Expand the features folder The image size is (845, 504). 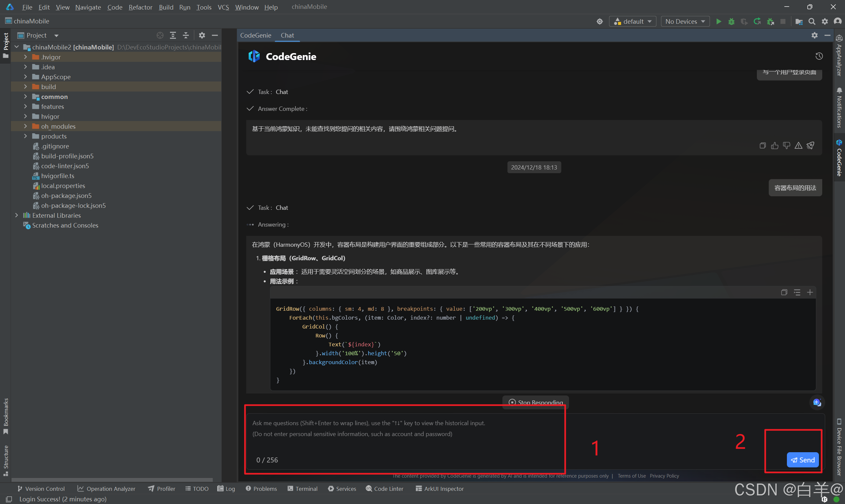[x=25, y=106]
